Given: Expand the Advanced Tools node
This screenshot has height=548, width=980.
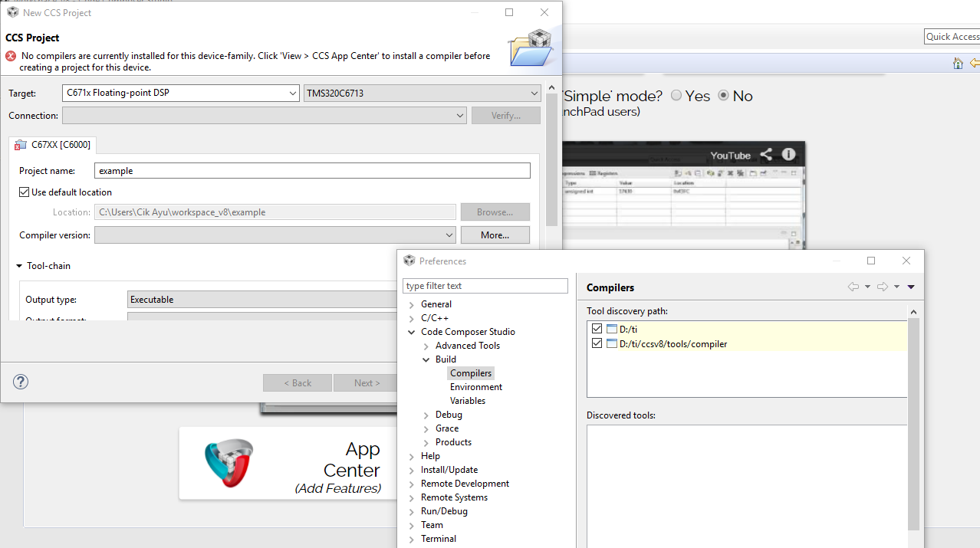Looking at the screenshot, I should (x=426, y=346).
